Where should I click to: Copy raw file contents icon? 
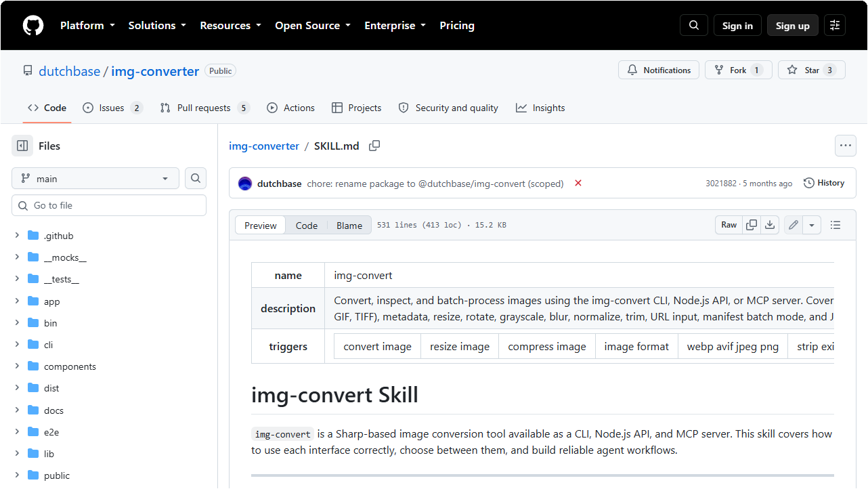point(752,225)
